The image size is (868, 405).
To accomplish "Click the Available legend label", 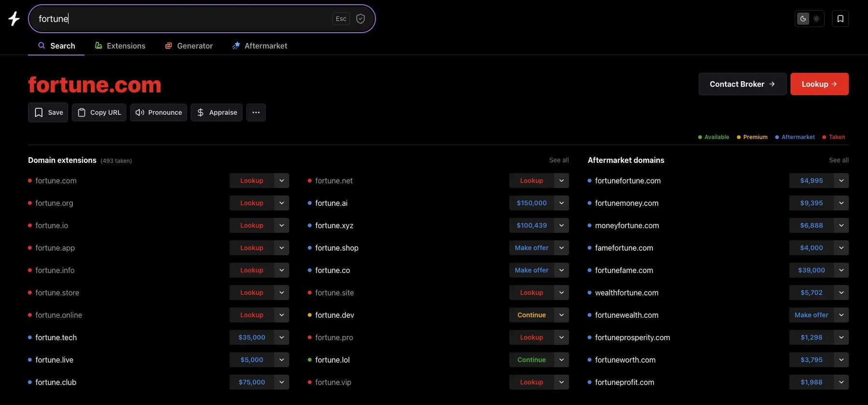I will pos(717,137).
